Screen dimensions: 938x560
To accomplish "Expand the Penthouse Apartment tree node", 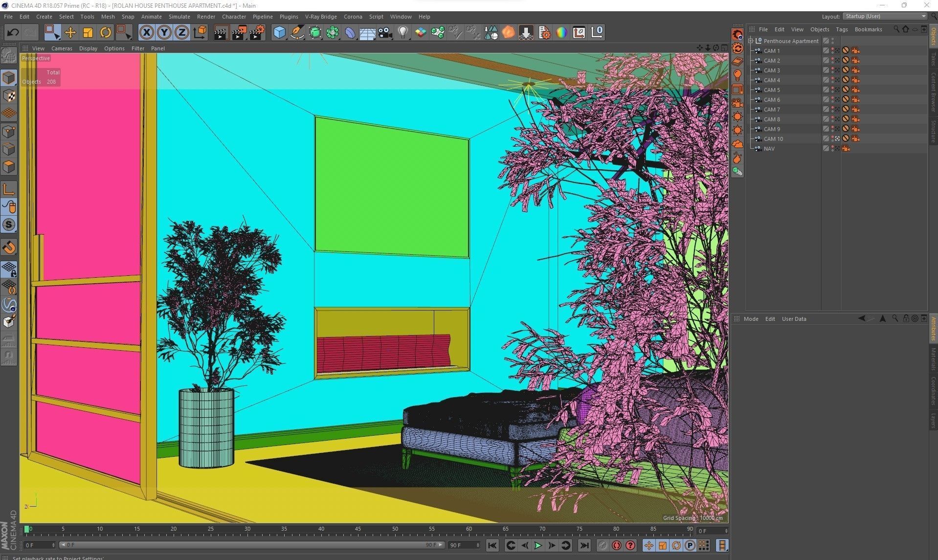I will click(751, 41).
